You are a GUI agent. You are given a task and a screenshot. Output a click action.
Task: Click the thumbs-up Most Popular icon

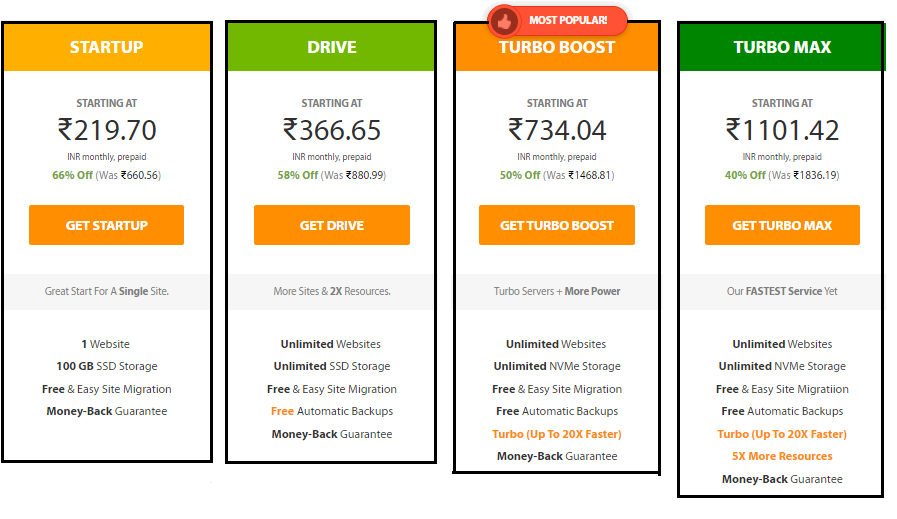click(x=504, y=22)
